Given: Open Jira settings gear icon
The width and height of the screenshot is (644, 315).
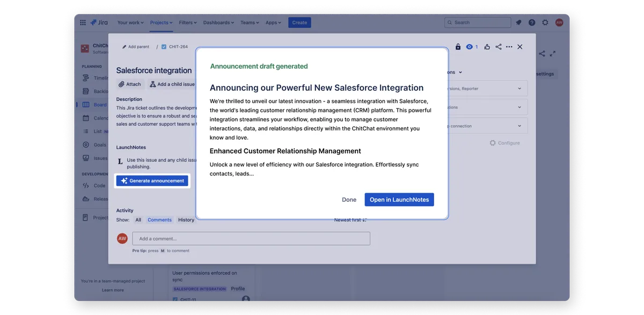Looking at the screenshot, I should (x=545, y=23).
